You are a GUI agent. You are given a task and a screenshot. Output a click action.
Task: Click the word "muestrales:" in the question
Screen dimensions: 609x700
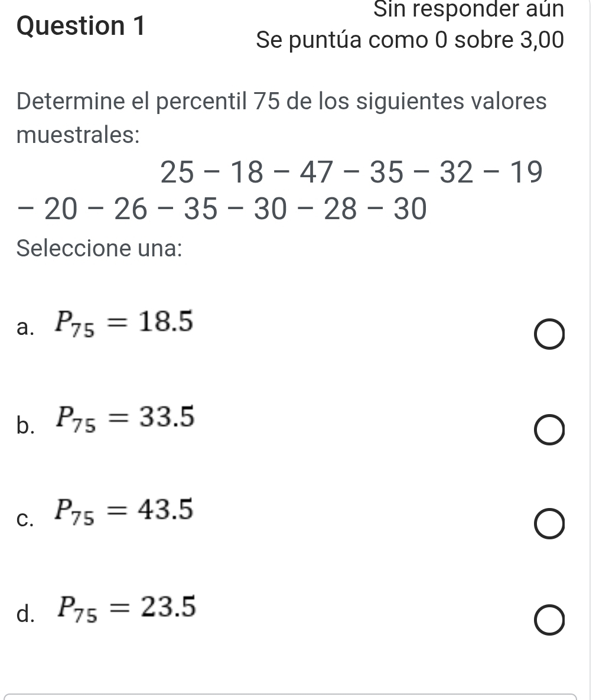[78, 135]
